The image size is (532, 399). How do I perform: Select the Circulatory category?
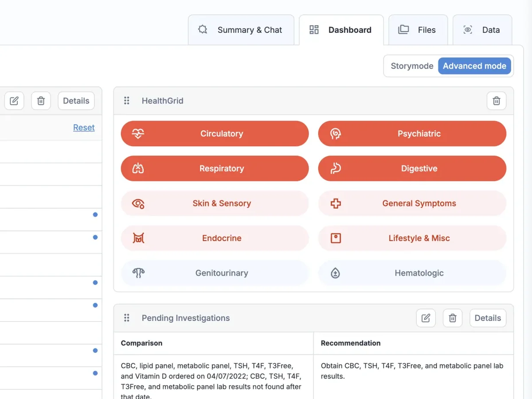tap(215, 133)
